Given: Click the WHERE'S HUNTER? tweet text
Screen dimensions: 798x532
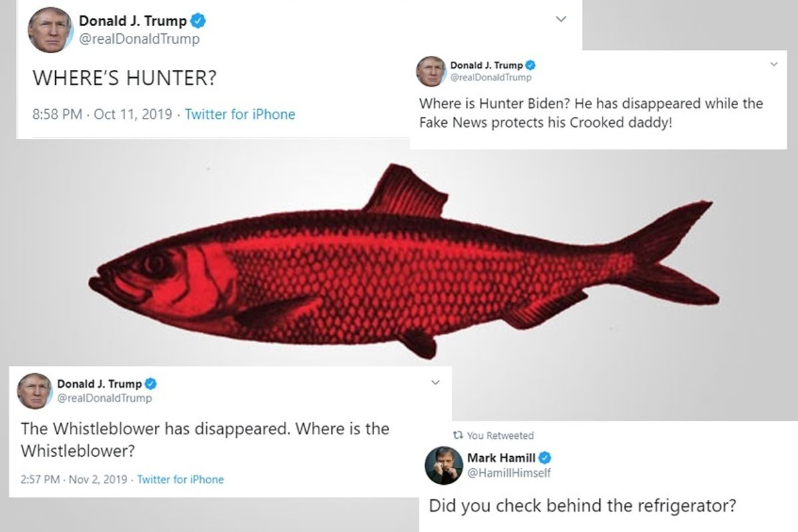Looking at the screenshot, I should click(x=124, y=78).
